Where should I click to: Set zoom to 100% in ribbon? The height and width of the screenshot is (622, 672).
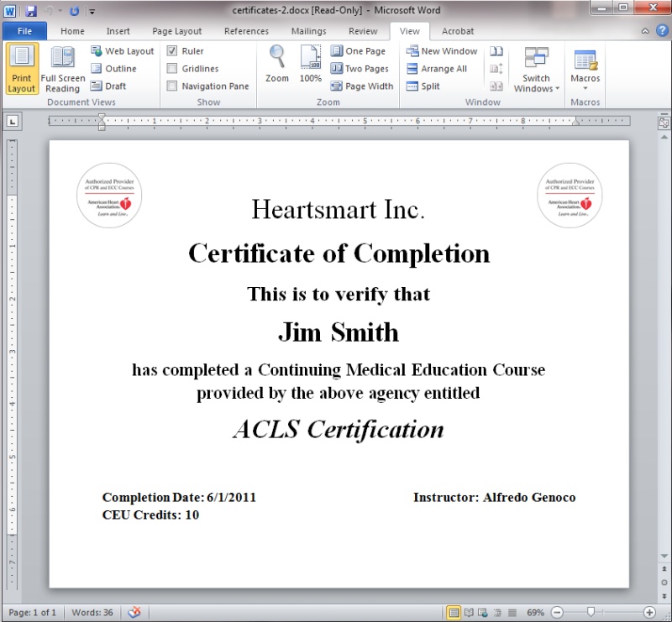click(x=310, y=65)
